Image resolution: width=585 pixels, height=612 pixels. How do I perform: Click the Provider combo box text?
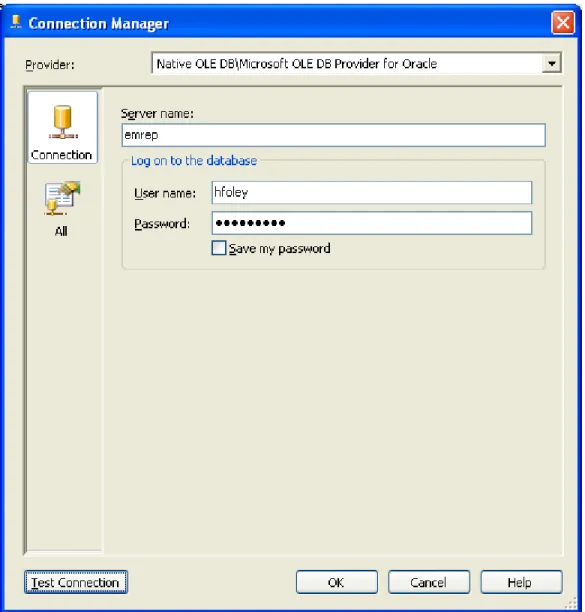pyautogui.click(x=297, y=64)
